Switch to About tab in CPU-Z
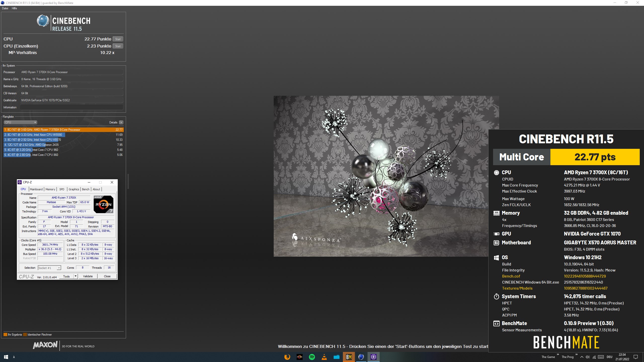This screenshot has width=644, height=362. pyautogui.click(x=96, y=189)
